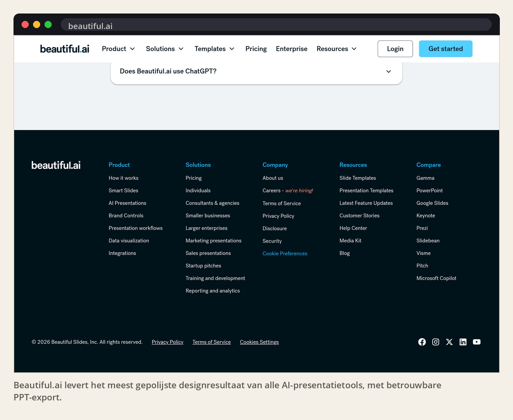This screenshot has height=420, width=513.
Task: Open bottom-bar Terms of Service link
Action: click(212, 342)
